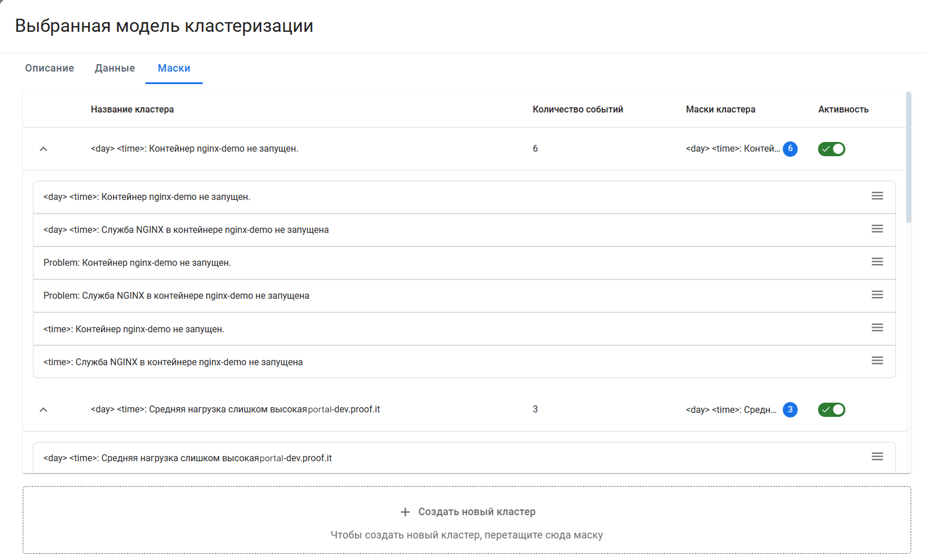
Task: Click the blue badge showing 3 masks
Action: point(790,409)
